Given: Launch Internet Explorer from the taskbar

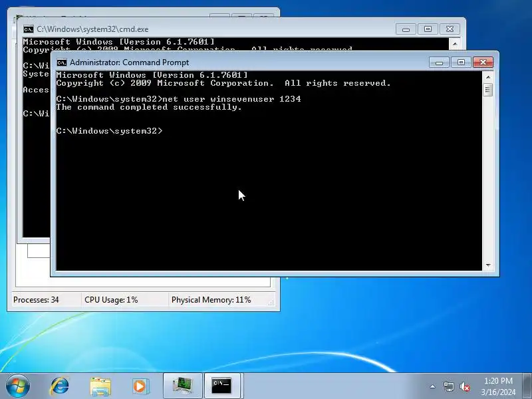Looking at the screenshot, I should [x=59, y=386].
